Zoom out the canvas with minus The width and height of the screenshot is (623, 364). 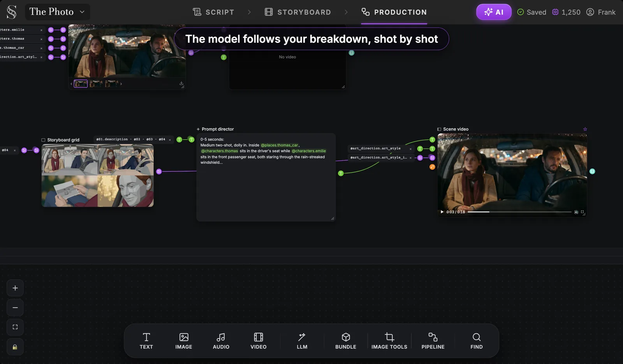point(15,308)
